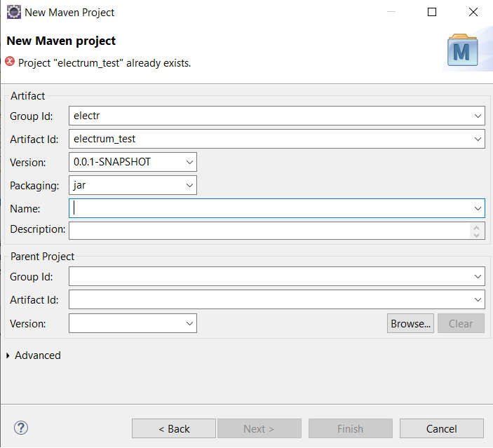Open the Parent Project Group Id dropdown
This screenshot has width=493, height=448.
(478, 277)
